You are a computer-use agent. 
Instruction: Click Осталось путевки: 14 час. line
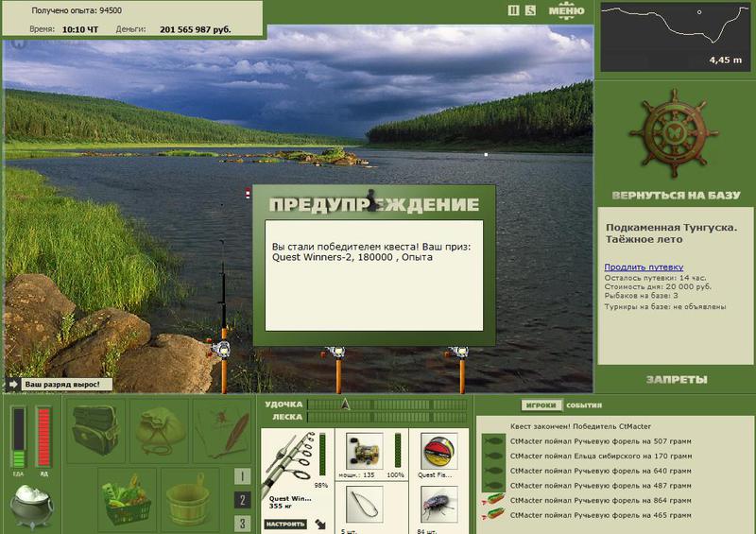(x=655, y=278)
